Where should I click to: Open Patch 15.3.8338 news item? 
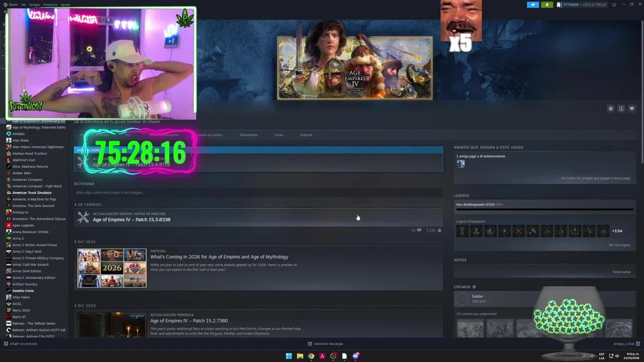(259, 217)
